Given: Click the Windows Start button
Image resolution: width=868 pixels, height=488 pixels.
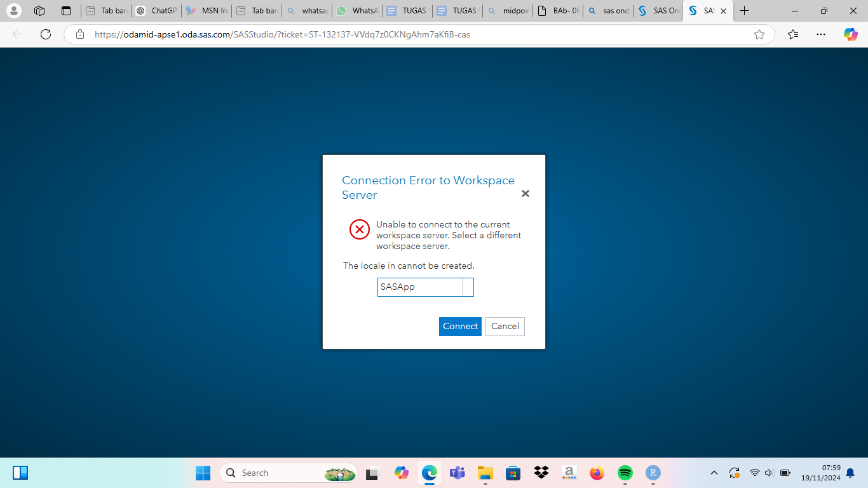Looking at the screenshot, I should tap(203, 473).
